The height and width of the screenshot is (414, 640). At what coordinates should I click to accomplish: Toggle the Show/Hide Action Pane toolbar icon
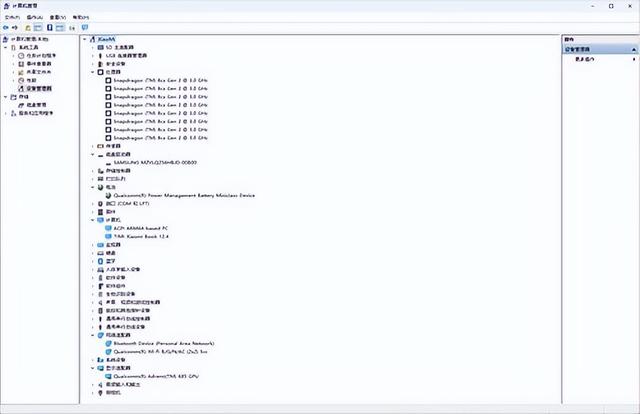tap(60, 28)
